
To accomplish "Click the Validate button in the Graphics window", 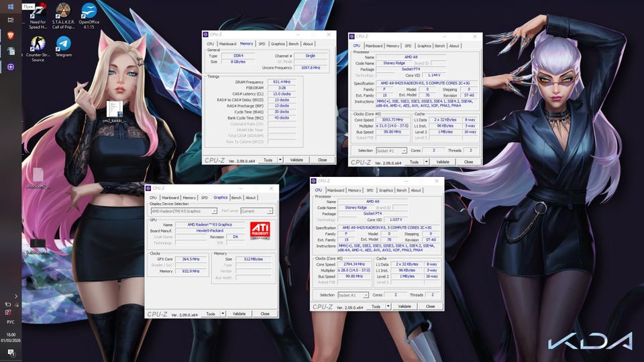I will point(239,314).
